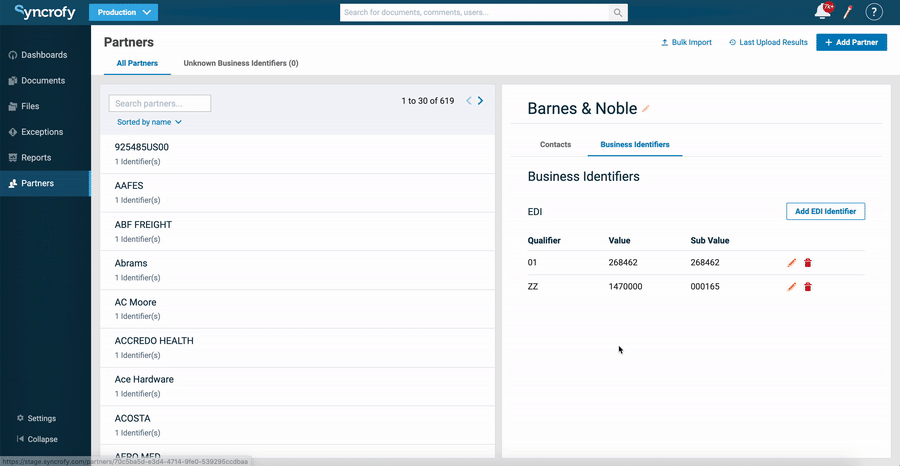Click Add EDI Identifier button
Viewport: 900px width, 466px height.
coord(825,211)
